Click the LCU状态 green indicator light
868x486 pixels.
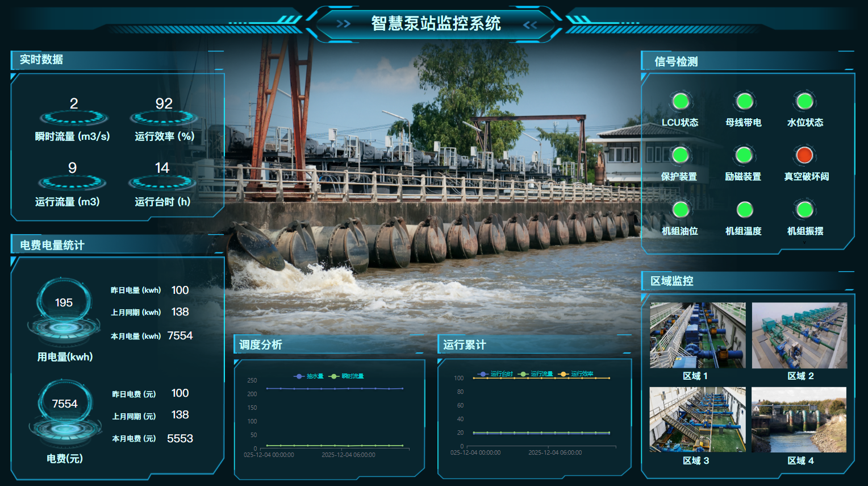(x=681, y=101)
